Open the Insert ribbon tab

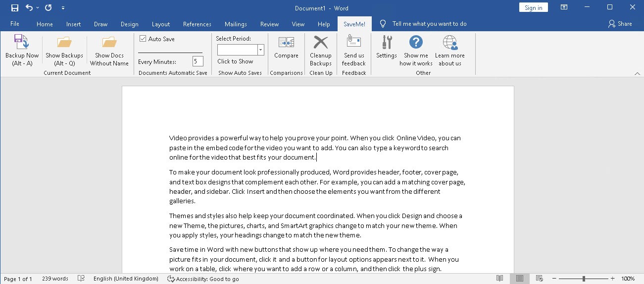click(x=74, y=24)
